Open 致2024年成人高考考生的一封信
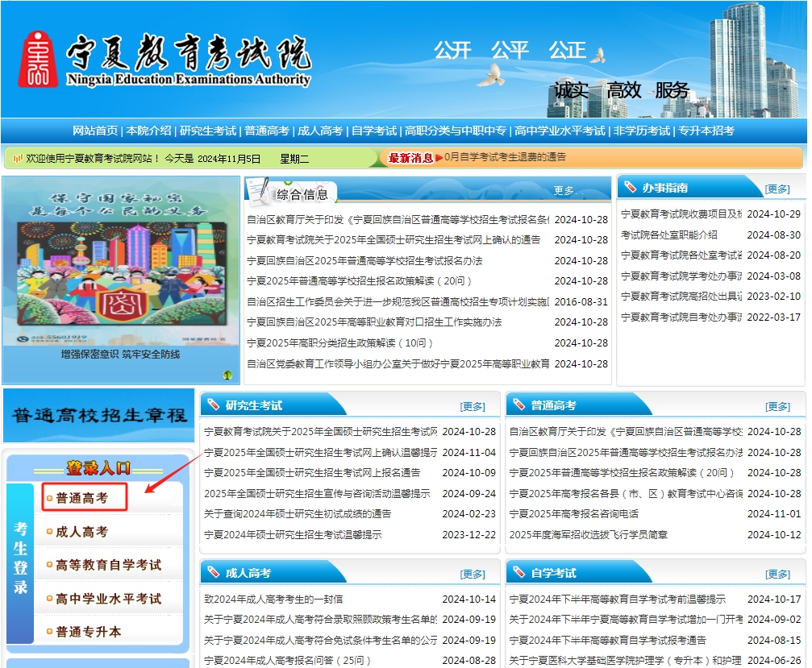This screenshot has width=812, height=668. pyautogui.click(x=273, y=600)
